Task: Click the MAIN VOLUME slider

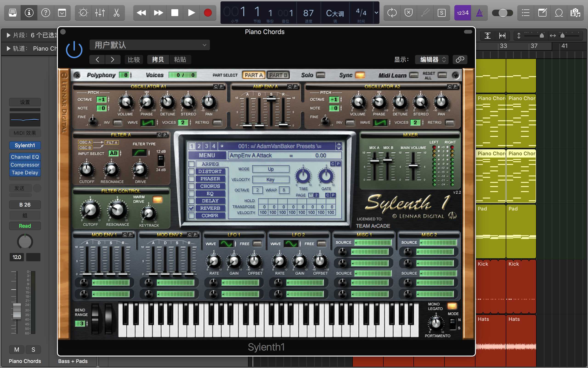Action: (x=413, y=166)
